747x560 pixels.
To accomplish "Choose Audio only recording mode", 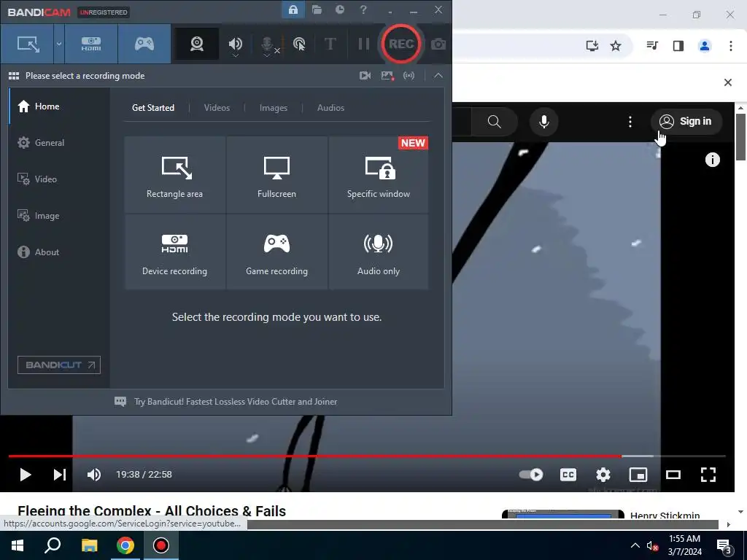I will [379, 252].
